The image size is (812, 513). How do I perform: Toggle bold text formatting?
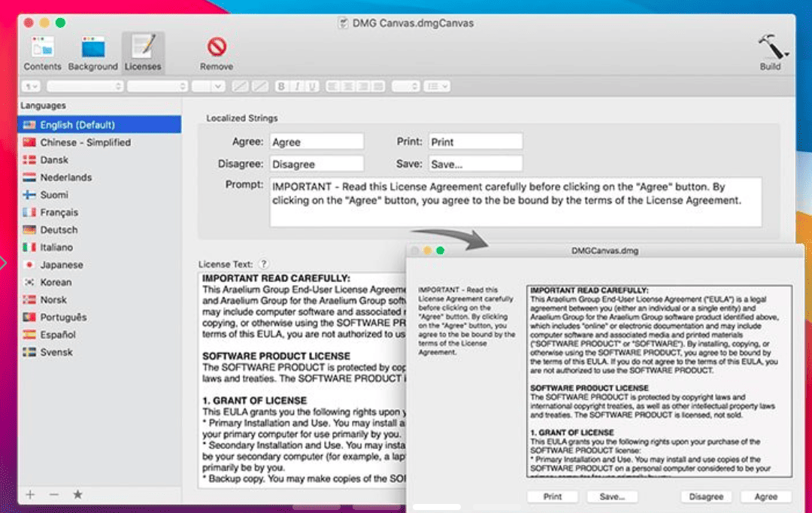[x=281, y=86]
